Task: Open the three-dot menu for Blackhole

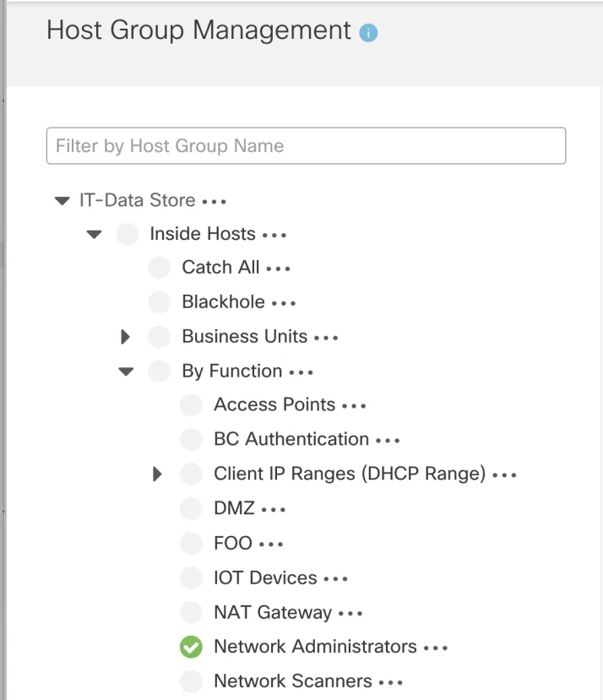Action: coord(284,304)
